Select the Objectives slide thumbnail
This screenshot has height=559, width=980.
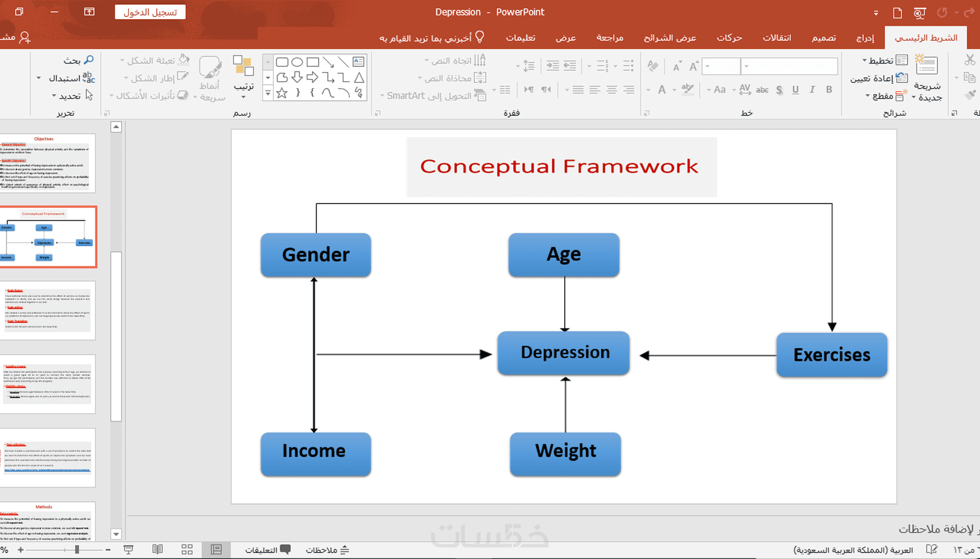pyautogui.click(x=47, y=164)
